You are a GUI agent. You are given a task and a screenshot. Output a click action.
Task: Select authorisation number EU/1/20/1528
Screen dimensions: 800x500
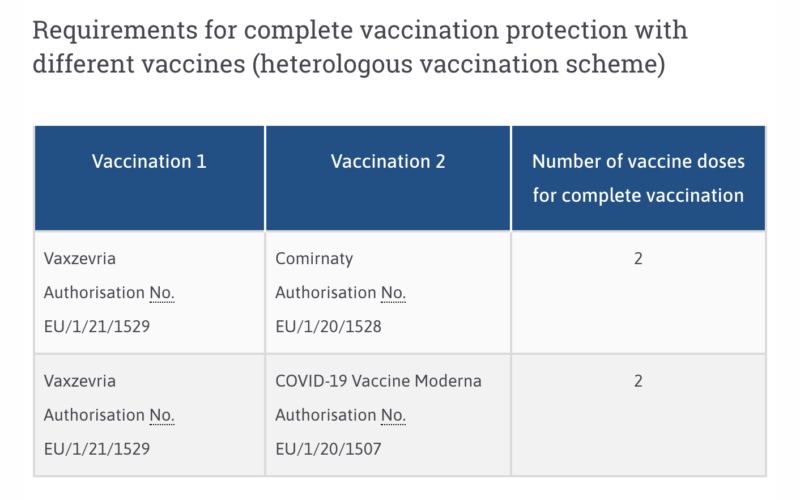click(329, 327)
